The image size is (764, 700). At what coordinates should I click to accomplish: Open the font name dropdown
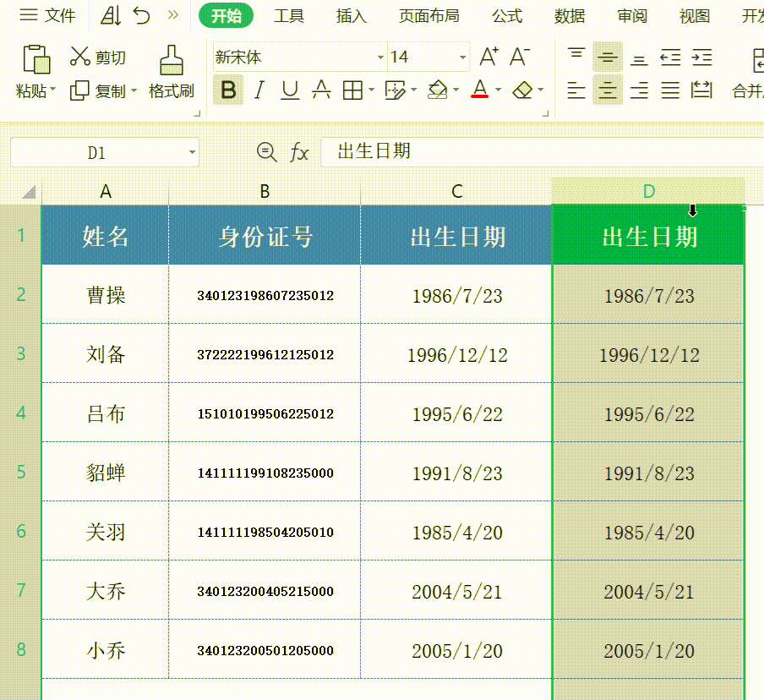coord(380,57)
